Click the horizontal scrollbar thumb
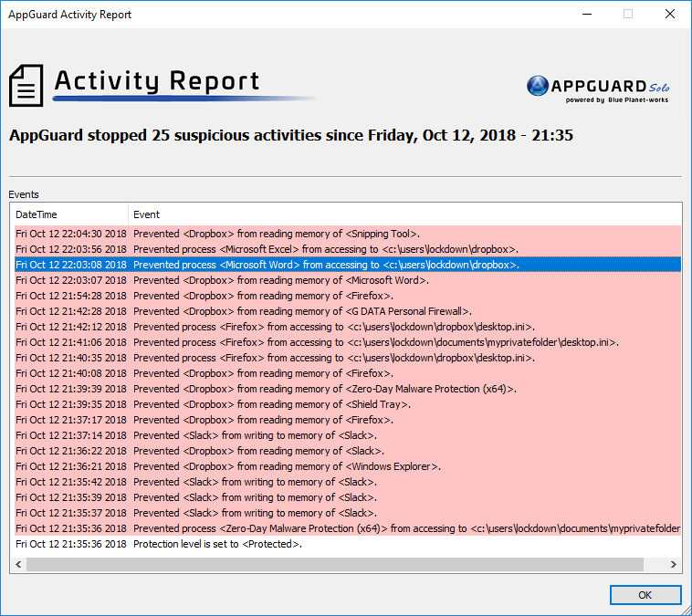The height and width of the screenshot is (616, 692). tap(334, 564)
